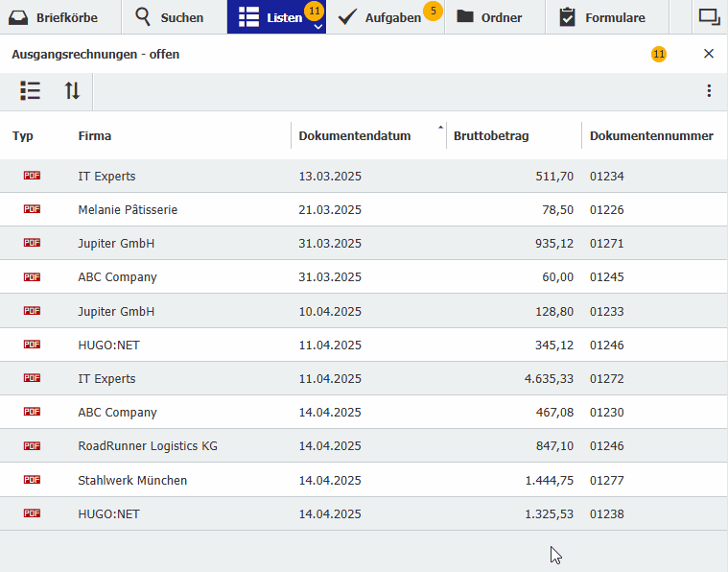Close the Ausgangsrechnungen - offen list

tap(709, 54)
